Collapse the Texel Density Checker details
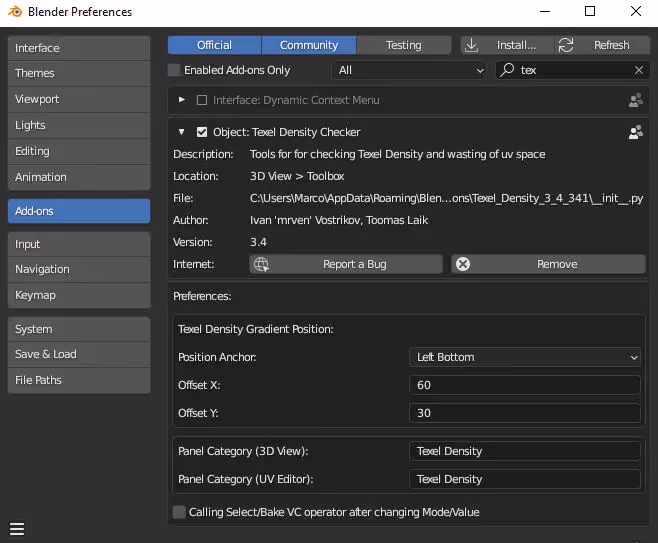This screenshot has height=543, width=658. [x=181, y=132]
